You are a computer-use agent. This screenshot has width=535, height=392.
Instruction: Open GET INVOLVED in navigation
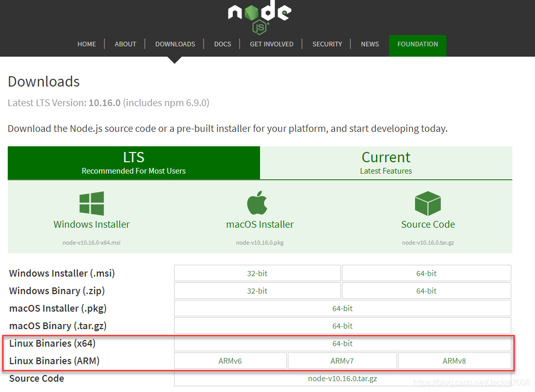click(x=271, y=44)
